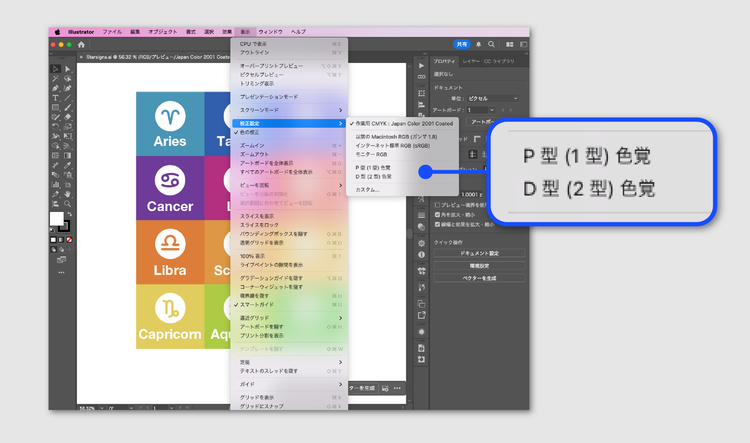Viewport: 750px width, 443px height.
Task: Click the blue 共有 share button
Action: tap(462, 44)
